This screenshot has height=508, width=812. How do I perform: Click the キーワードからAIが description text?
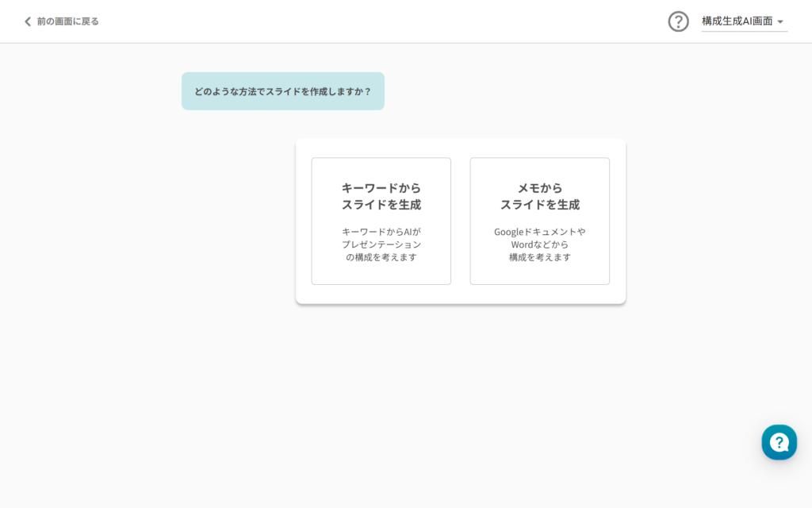click(381, 232)
